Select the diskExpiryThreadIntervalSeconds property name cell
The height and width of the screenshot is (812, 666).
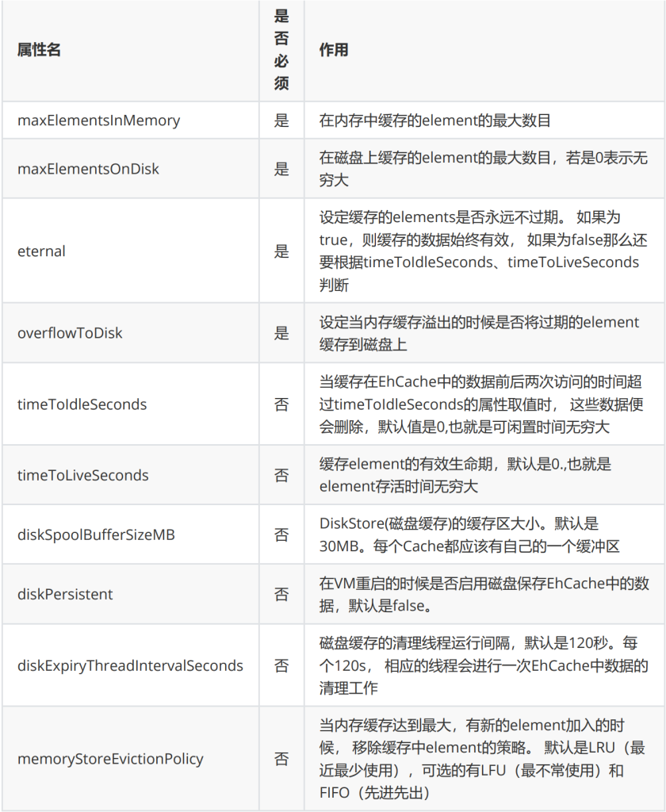(131, 665)
